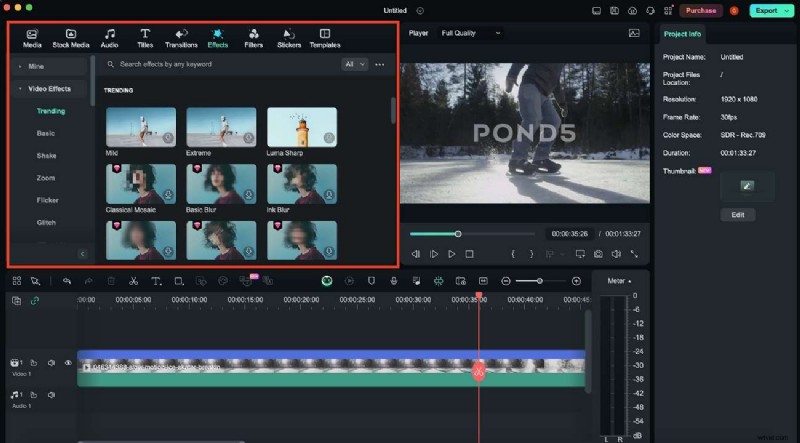The height and width of the screenshot is (443, 800).
Task: Open the Media tab
Action: click(32, 38)
